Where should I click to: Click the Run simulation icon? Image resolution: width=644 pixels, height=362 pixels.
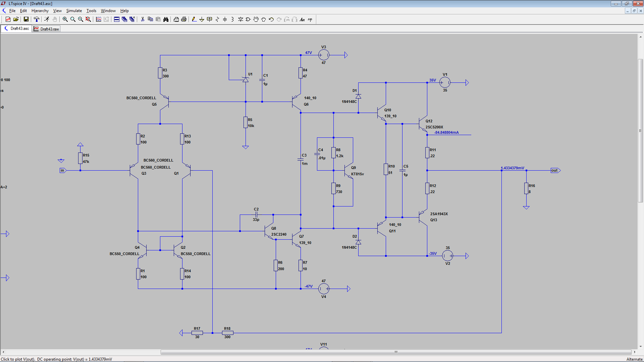point(47,19)
